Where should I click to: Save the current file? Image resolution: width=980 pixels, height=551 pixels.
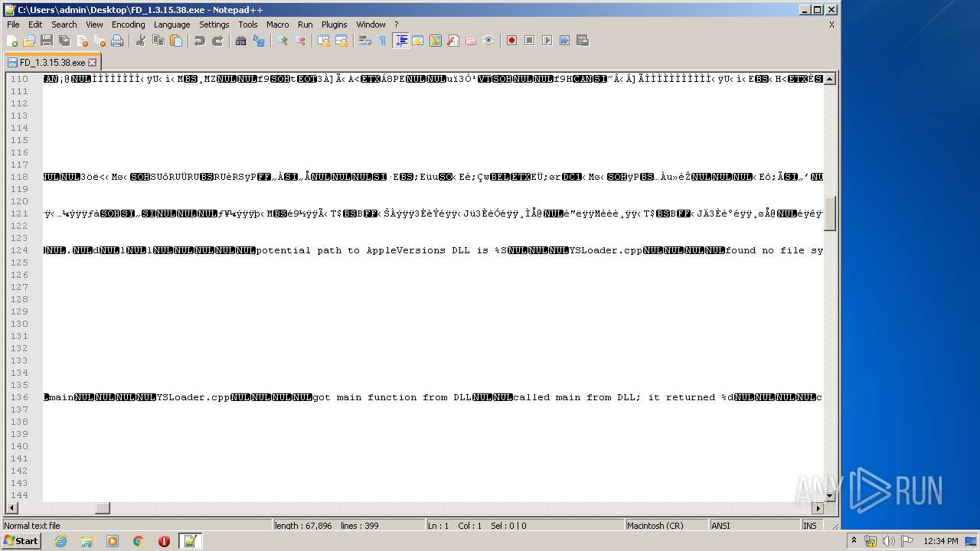pyautogui.click(x=47, y=41)
